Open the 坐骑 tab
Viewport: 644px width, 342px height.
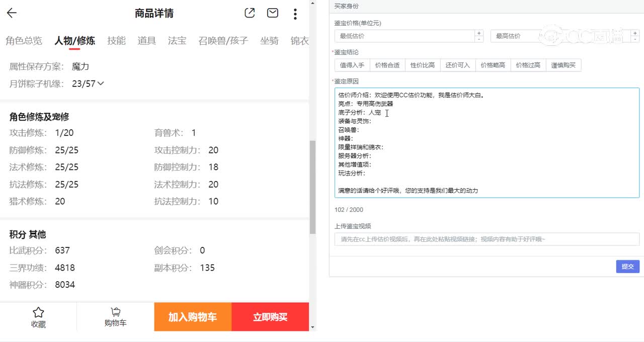point(270,41)
